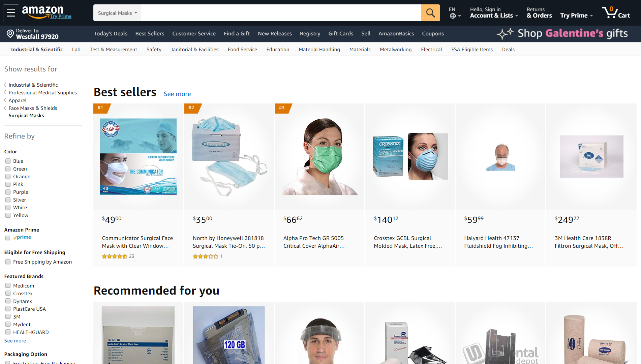The image size is (641, 364).
Task: Open the Surgical Masks search category dropdown
Action: [117, 13]
